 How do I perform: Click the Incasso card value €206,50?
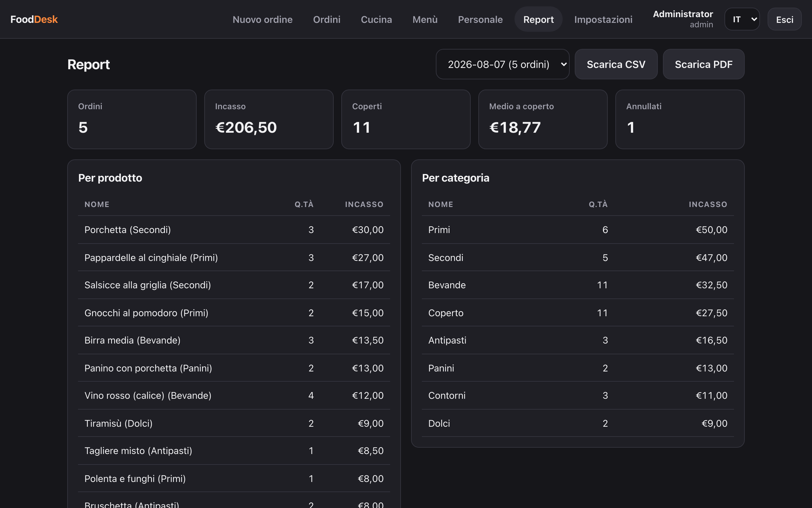coord(246,127)
